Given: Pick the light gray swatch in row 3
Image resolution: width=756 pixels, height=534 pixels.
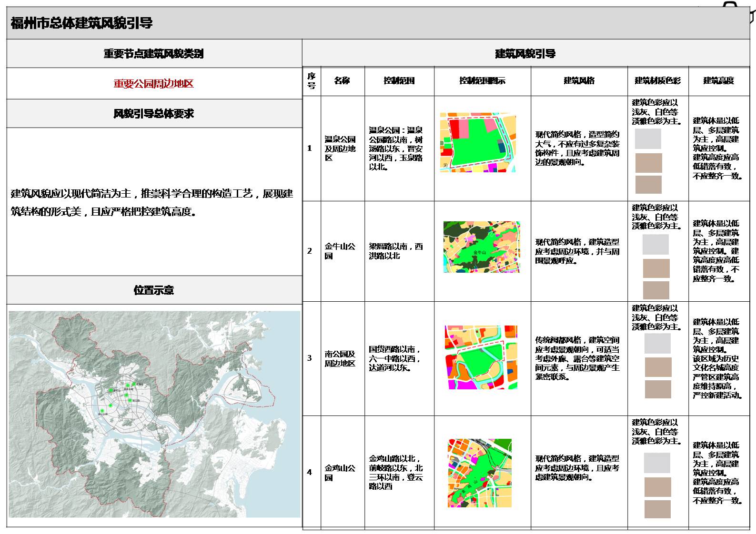Looking at the screenshot, I should click(657, 343).
